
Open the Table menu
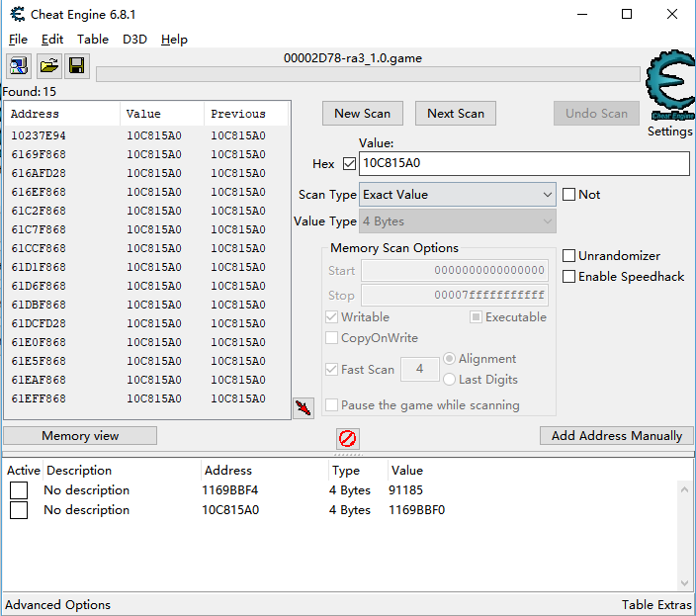[93, 40]
